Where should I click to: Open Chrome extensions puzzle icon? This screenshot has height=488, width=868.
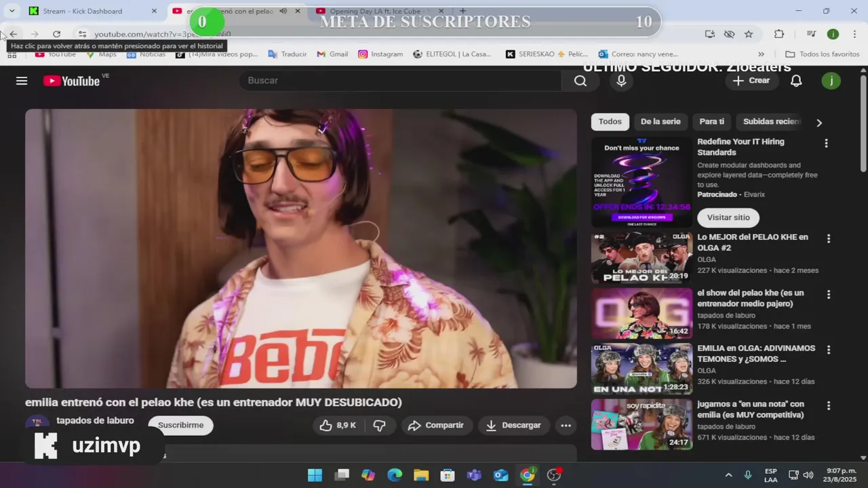tap(779, 34)
